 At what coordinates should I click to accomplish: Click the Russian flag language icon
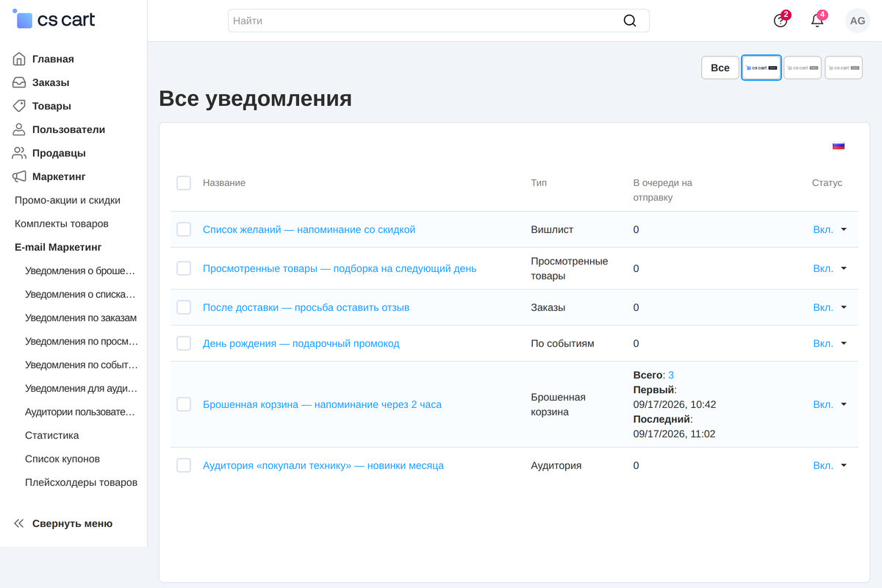tap(839, 146)
